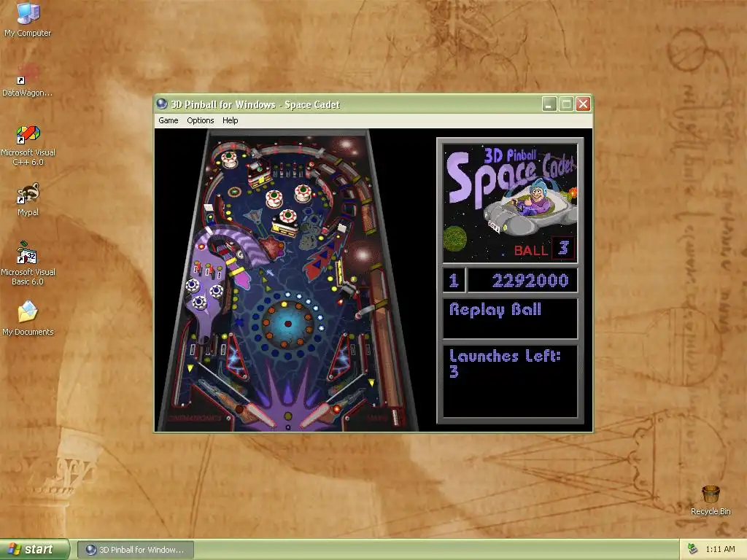Open the Options menu

(x=200, y=120)
